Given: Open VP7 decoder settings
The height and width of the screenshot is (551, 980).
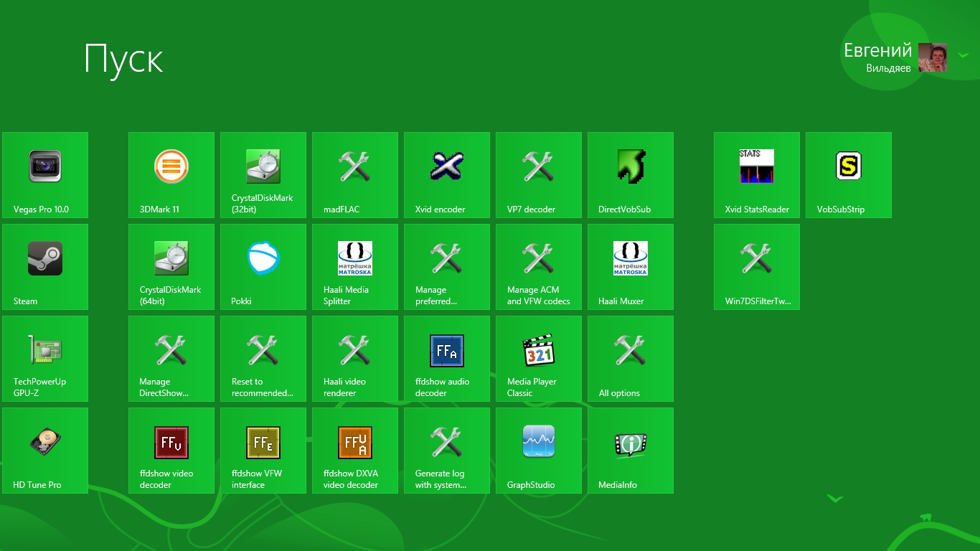Looking at the screenshot, I should coord(539,175).
